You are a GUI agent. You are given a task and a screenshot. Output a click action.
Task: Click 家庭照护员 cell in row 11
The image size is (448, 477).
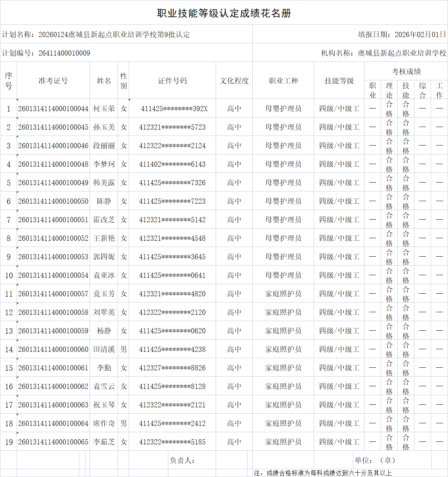[283, 293]
